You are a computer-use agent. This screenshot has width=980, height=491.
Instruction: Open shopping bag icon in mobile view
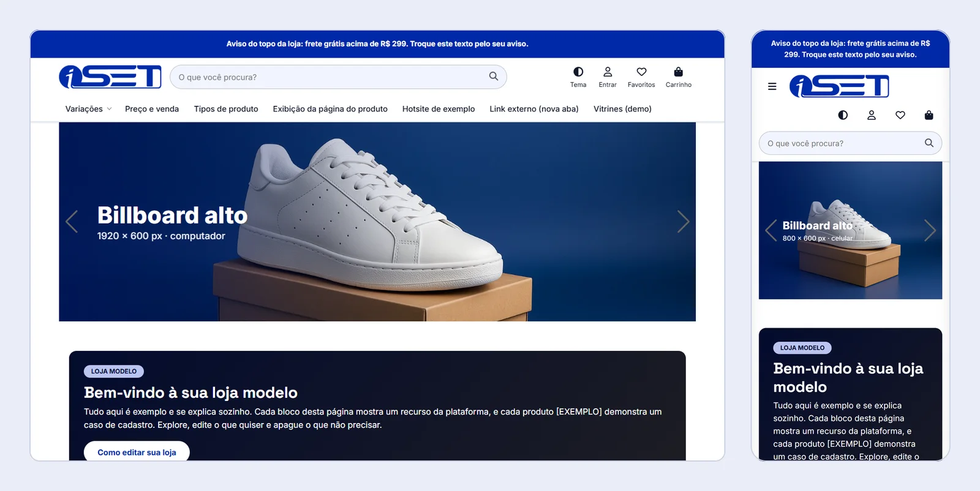click(929, 115)
